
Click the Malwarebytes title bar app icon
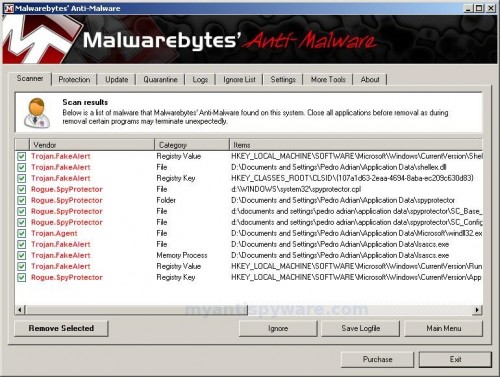click(9, 8)
